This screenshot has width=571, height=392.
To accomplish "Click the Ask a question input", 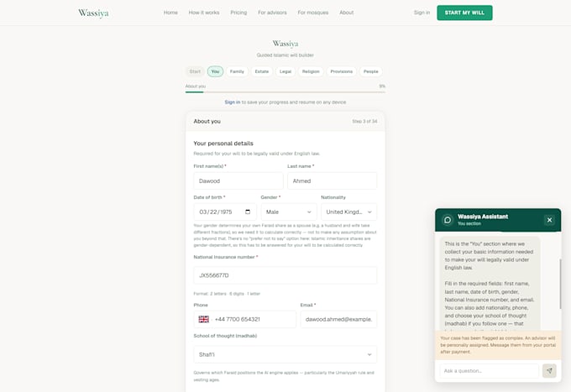I will click(489, 371).
